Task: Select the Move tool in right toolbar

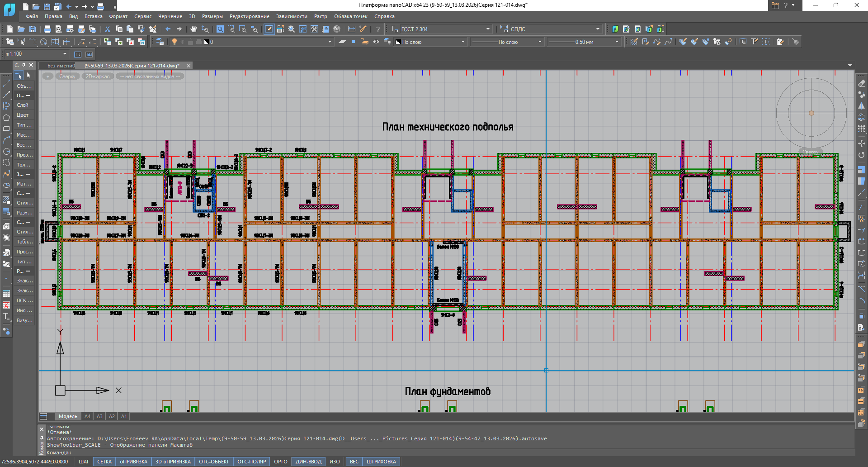Action: tap(862, 143)
